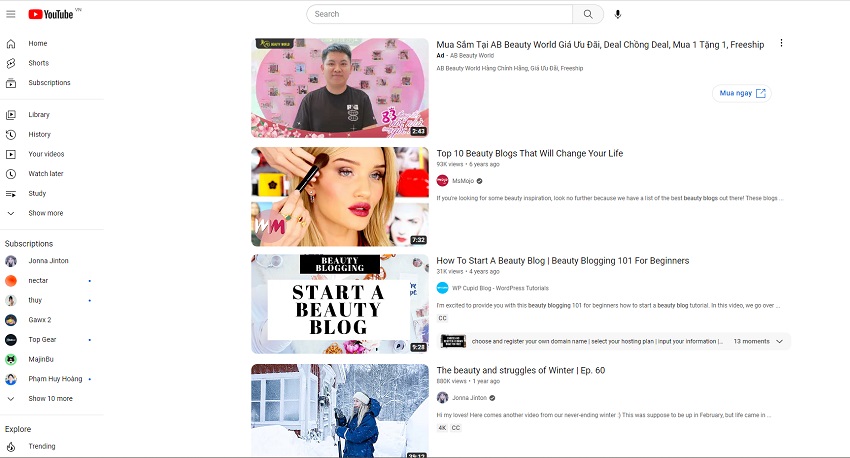Screen dimensions: 850x458
Task: Click MsMojo channel avatar in results
Action: pos(442,181)
